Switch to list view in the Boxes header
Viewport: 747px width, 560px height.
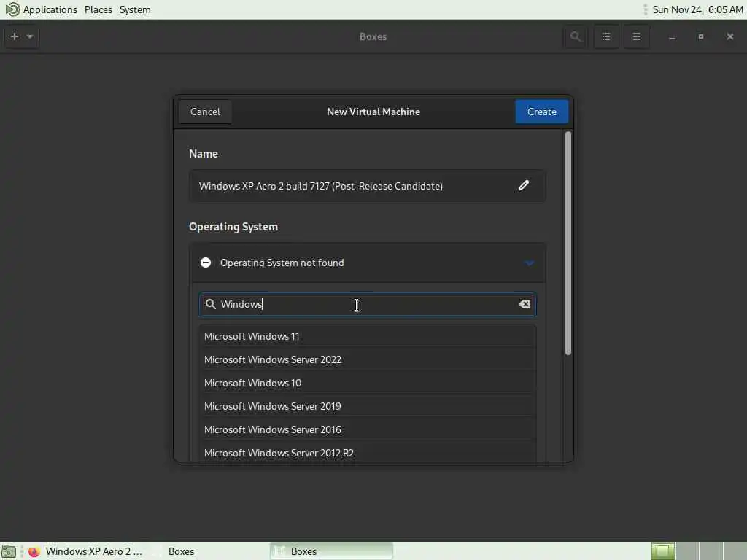point(606,36)
